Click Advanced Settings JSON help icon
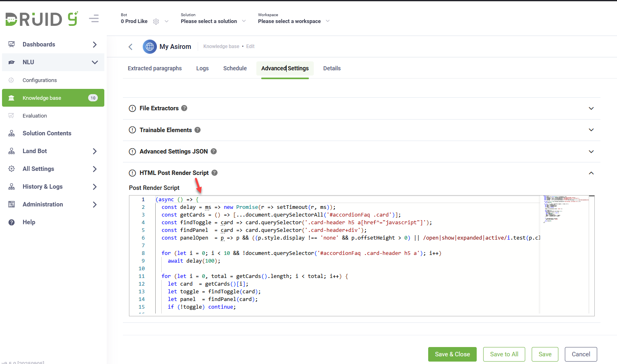Screen dimensions: 617x364 [213, 151]
